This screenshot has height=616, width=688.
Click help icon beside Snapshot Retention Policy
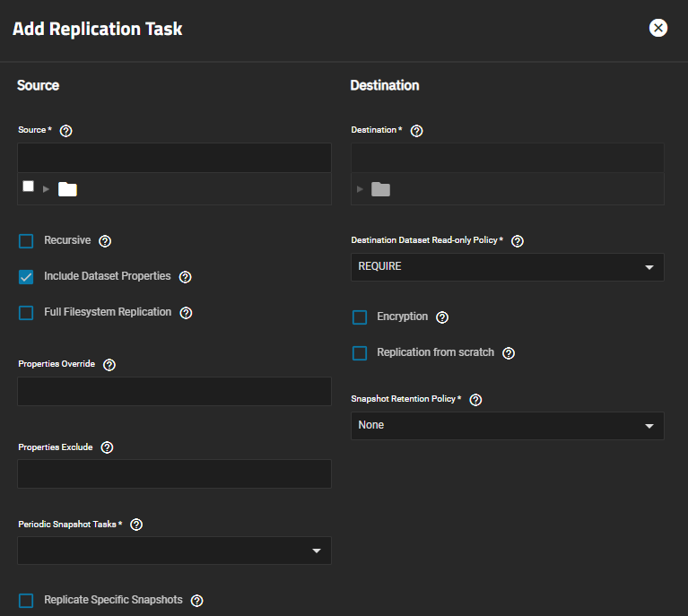tap(475, 400)
